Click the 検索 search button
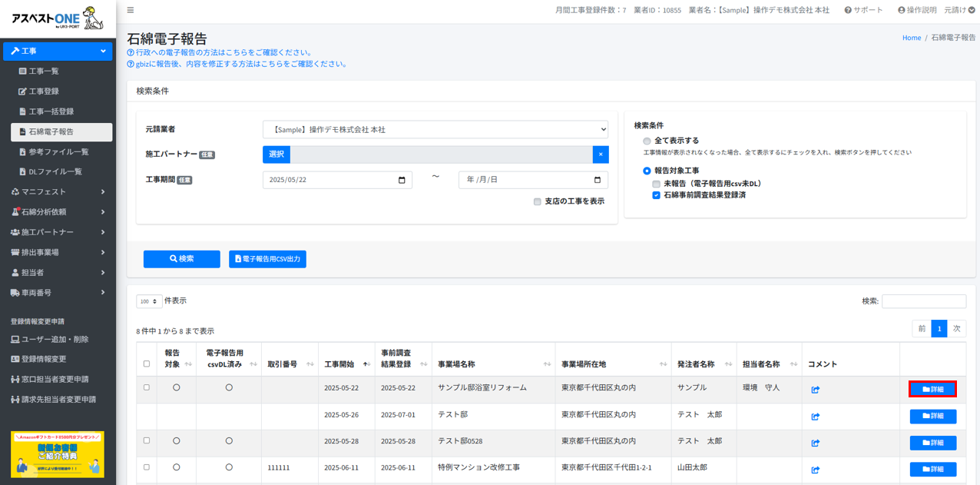This screenshot has width=980, height=485. click(181, 259)
